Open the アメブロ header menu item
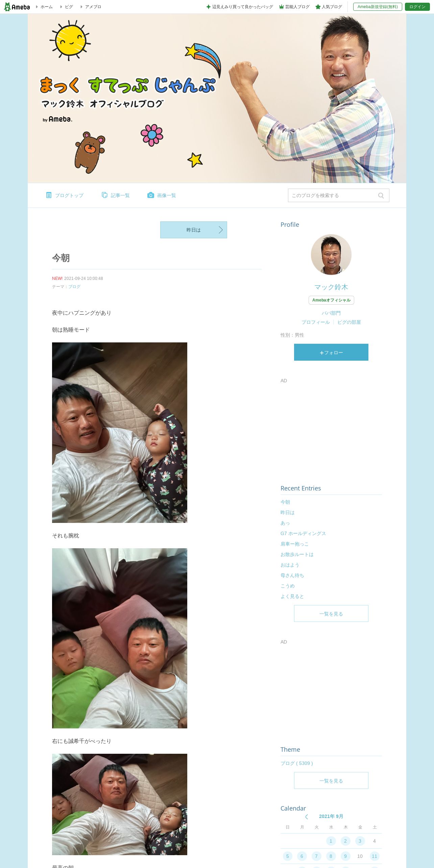Image resolution: width=434 pixels, height=868 pixels. click(x=91, y=7)
